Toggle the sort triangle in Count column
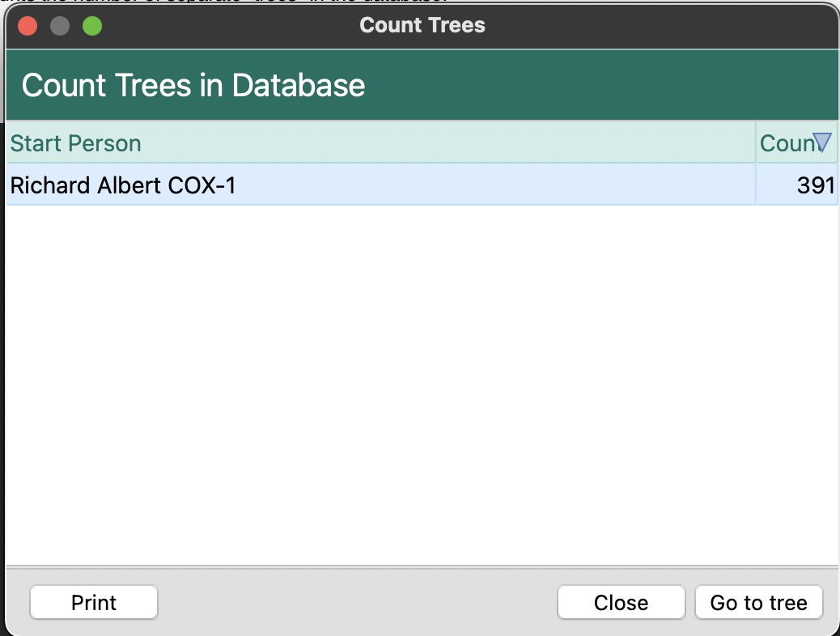Screen dimensions: 840x636 (822, 143)
